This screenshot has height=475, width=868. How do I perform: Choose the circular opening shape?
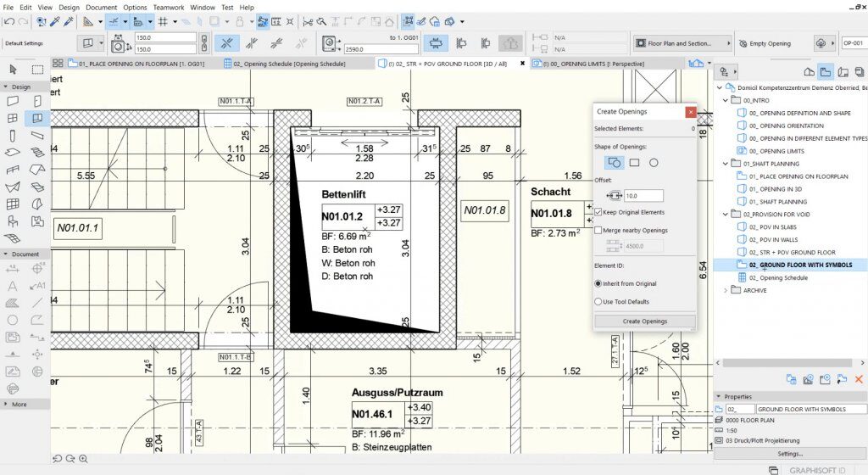click(x=654, y=162)
